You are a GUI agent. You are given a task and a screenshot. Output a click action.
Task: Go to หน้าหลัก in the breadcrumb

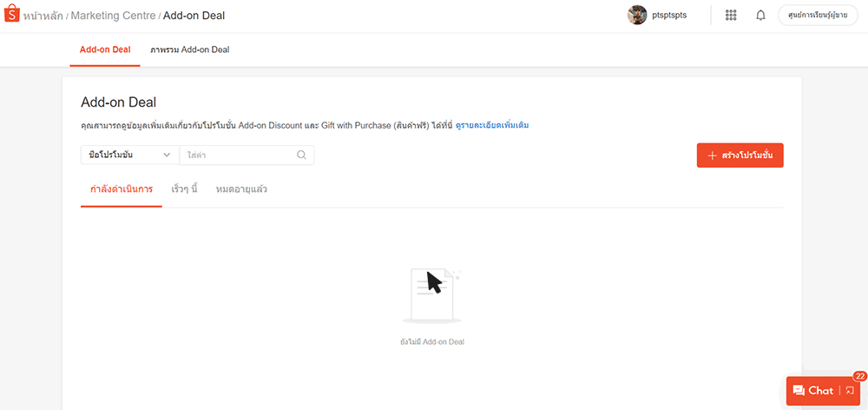coord(43,16)
